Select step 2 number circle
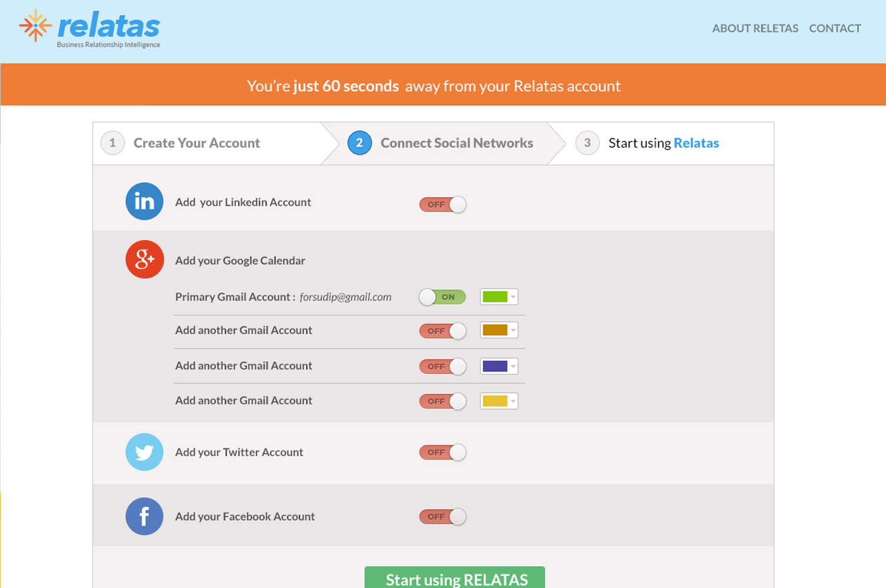The width and height of the screenshot is (886, 588). (359, 143)
